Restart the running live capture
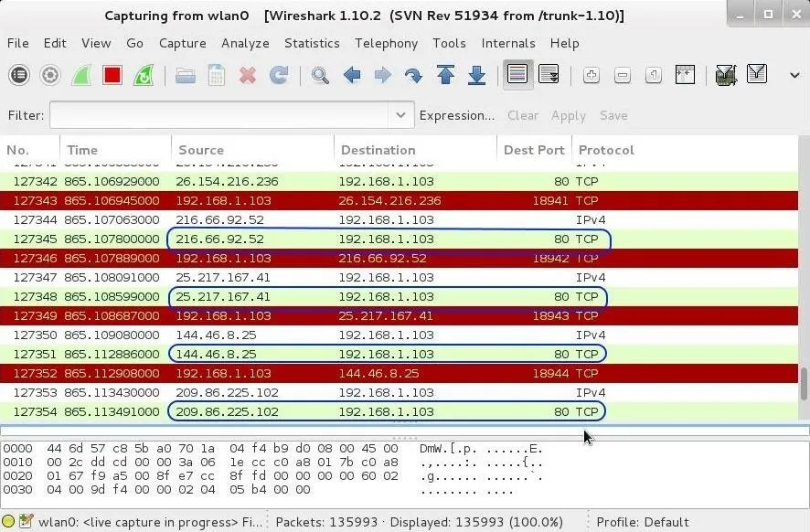This screenshot has width=810, height=532. [x=144, y=75]
